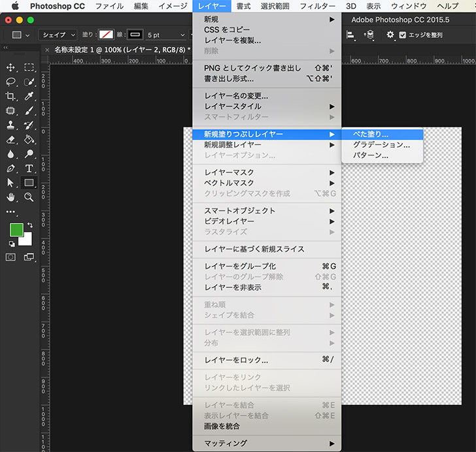The width and height of the screenshot is (476, 452).
Task: Select the Crop tool
Action: (x=10, y=97)
